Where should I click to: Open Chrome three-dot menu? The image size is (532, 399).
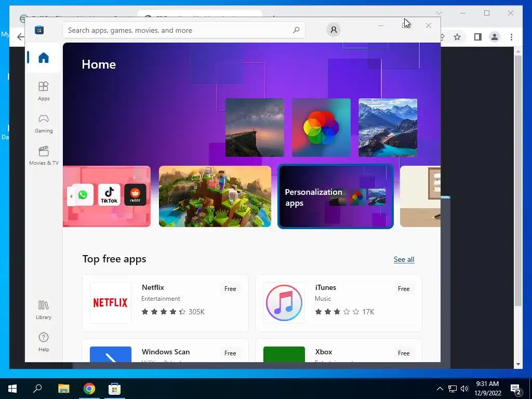tap(511, 37)
